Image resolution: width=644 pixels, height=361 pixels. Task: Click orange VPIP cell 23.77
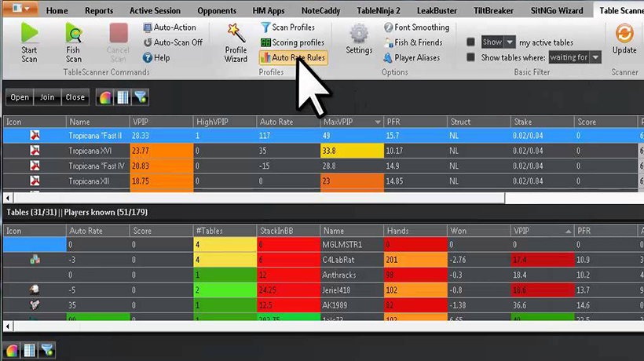tap(162, 151)
